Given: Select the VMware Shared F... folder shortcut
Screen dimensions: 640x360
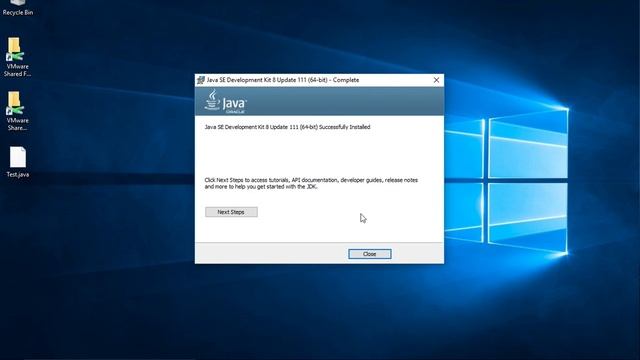Looking at the screenshot, I should click(17, 57).
